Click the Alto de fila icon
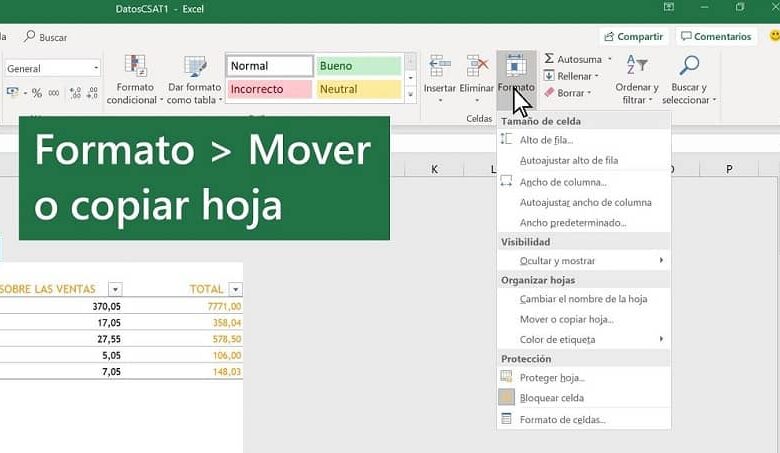This screenshot has height=453, width=780. click(x=506, y=139)
